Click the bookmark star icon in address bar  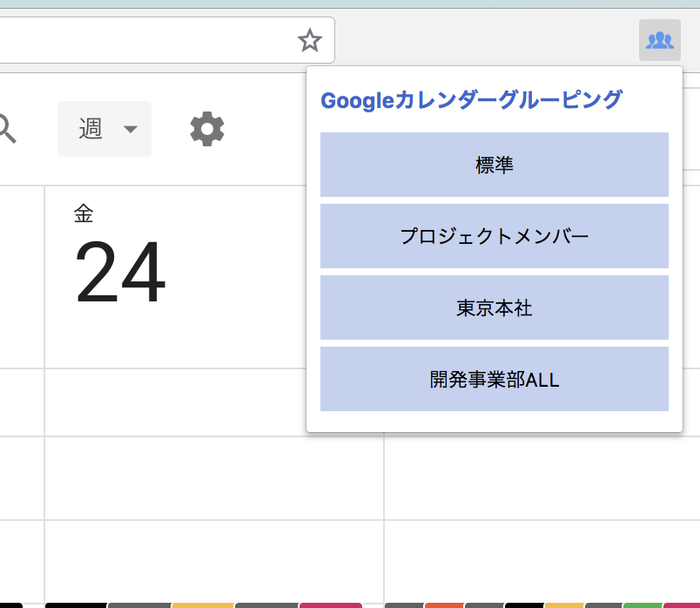(310, 40)
